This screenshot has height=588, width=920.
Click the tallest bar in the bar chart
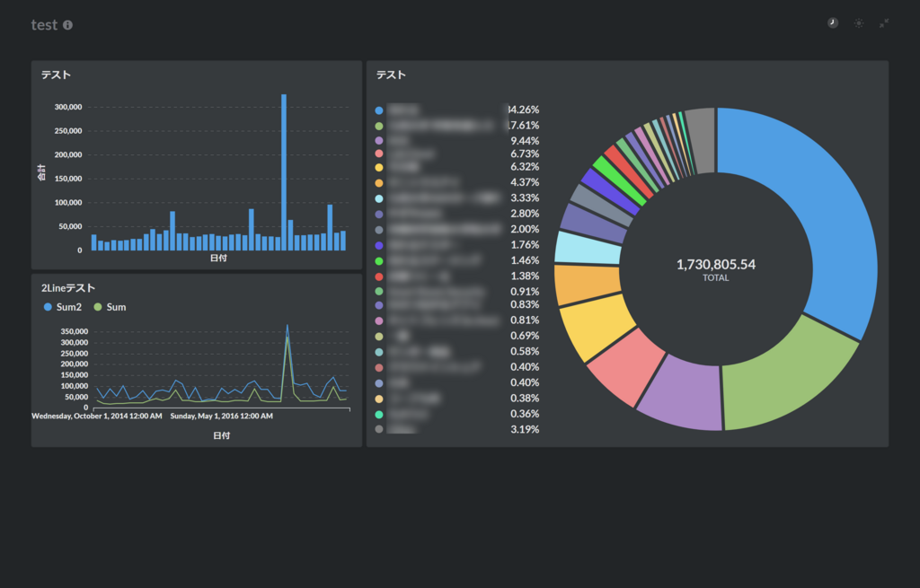[284, 172]
